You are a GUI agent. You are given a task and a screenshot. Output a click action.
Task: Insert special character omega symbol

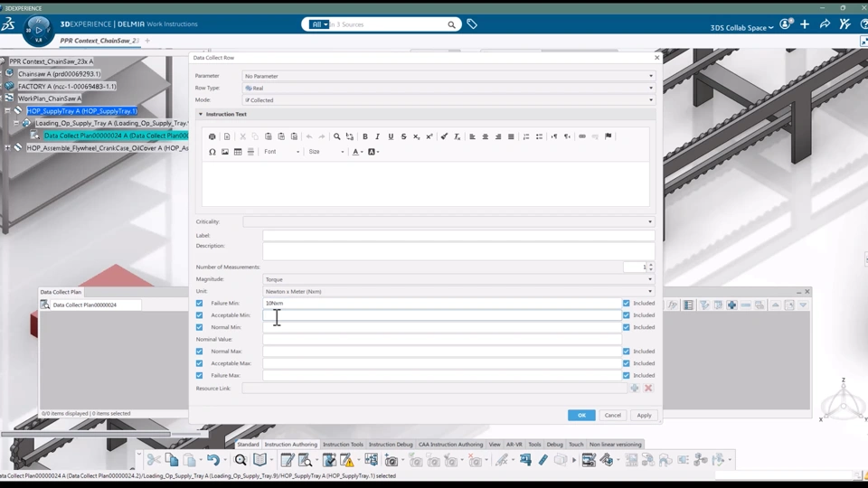(212, 152)
